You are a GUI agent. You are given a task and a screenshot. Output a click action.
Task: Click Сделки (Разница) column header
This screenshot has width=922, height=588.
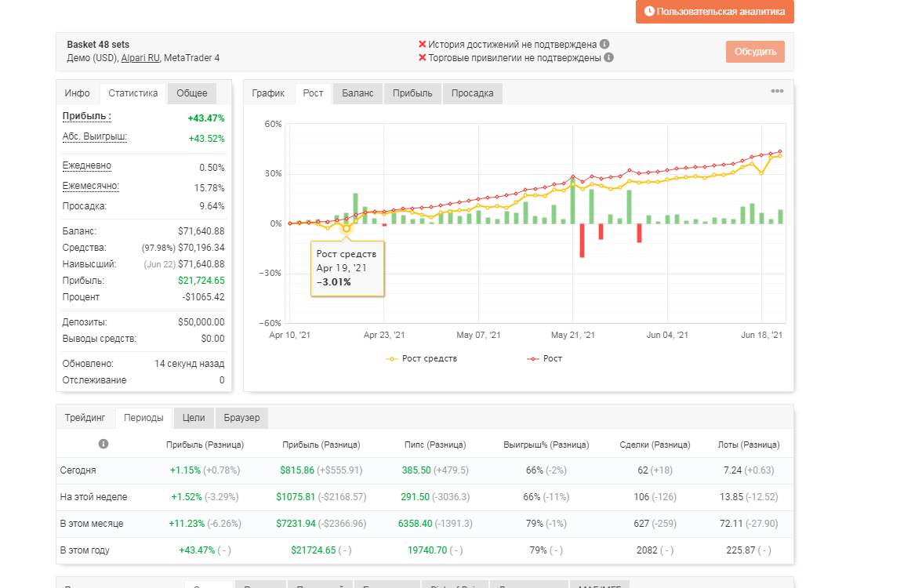pyautogui.click(x=655, y=445)
